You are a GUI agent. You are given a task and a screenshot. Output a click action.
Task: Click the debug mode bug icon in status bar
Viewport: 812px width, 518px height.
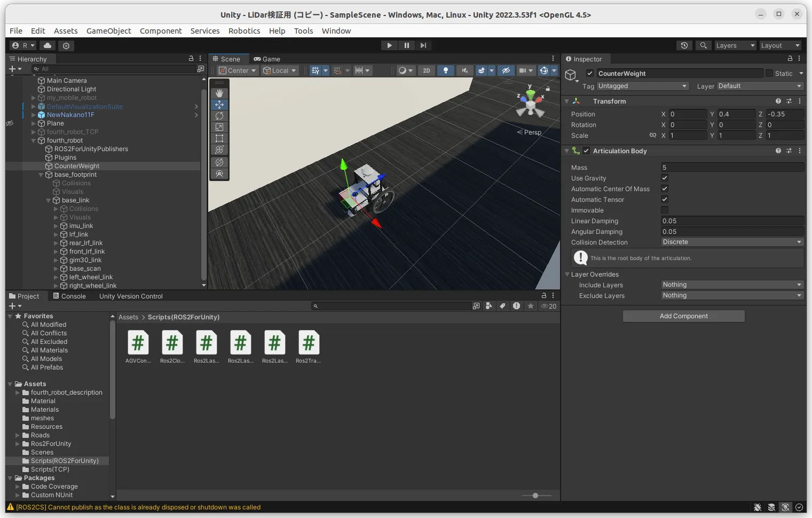(758, 507)
